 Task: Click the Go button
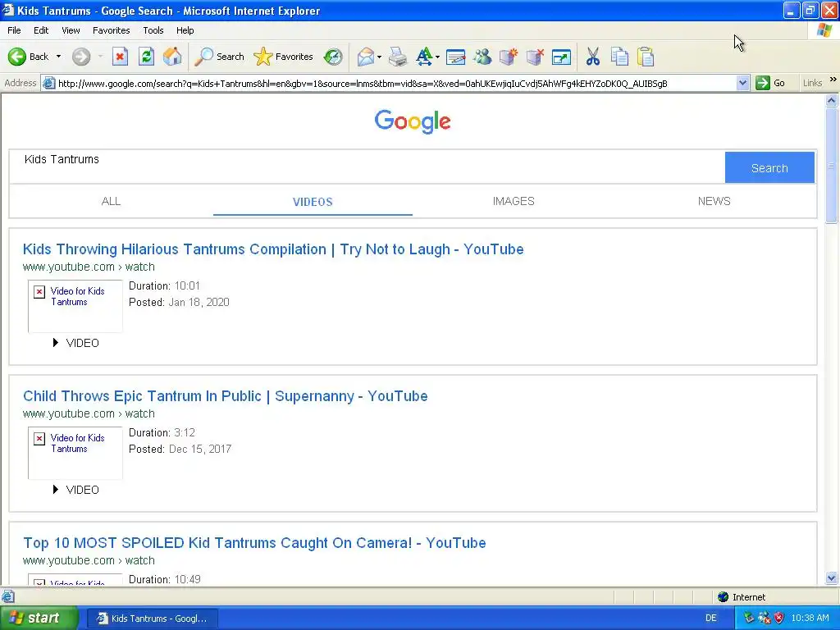(x=771, y=84)
